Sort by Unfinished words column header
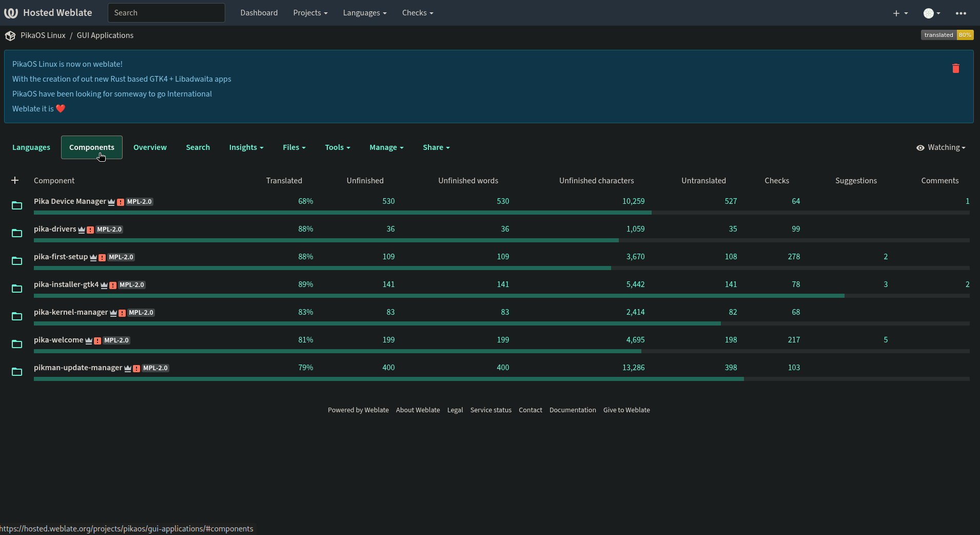Image resolution: width=980 pixels, height=535 pixels. tap(468, 181)
